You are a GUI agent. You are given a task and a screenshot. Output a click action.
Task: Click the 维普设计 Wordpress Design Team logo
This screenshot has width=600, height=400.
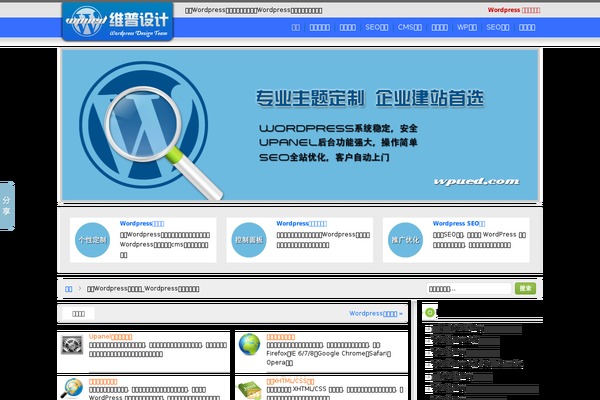(x=117, y=21)
